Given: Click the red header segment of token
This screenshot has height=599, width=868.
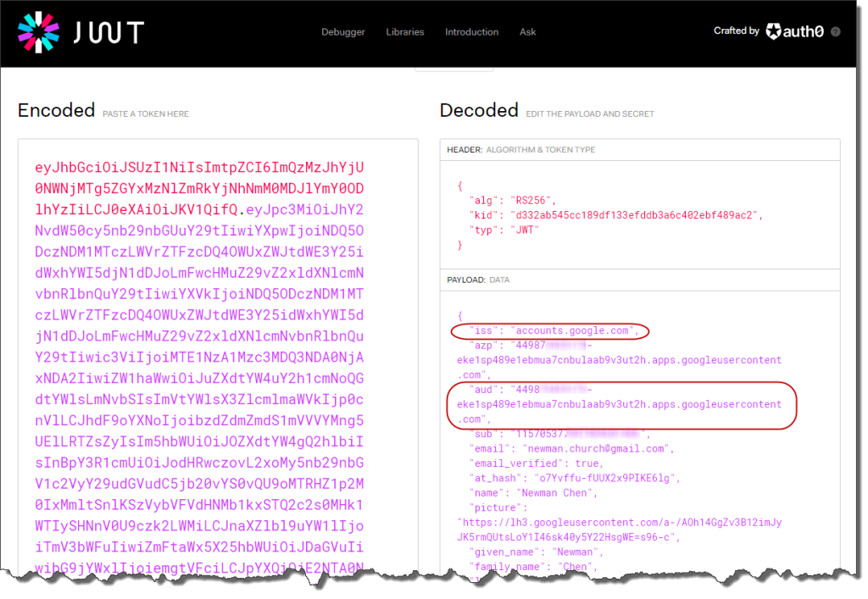Looking at the screenshot, I should [199, 187].
